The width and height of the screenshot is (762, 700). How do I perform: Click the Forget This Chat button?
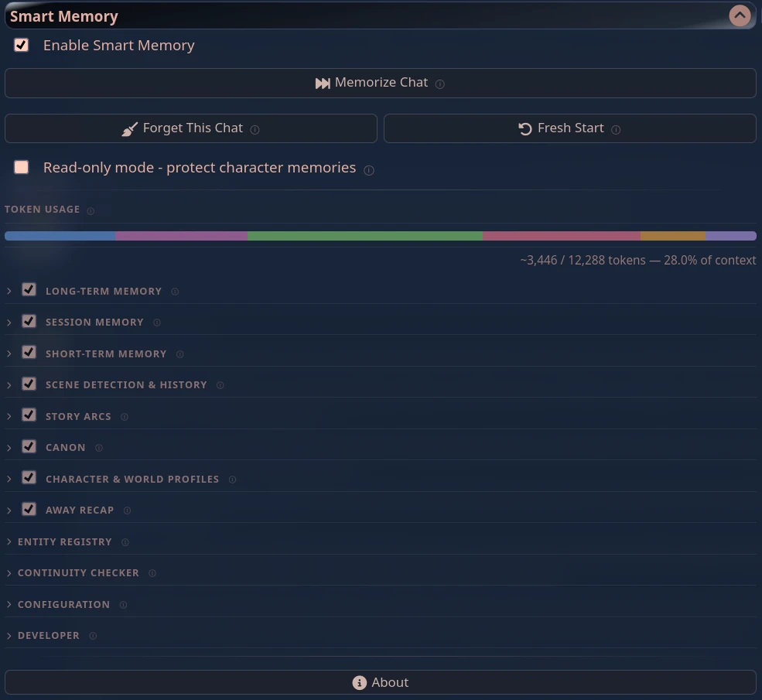coord(191,128)
